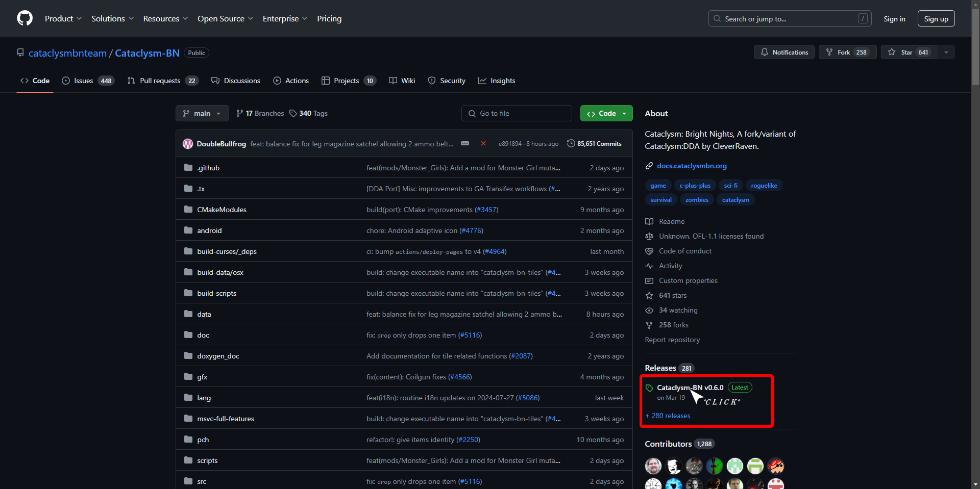Screen dimensions: 980x489
Task: Click the link icon beside docs.cataclysmbn.org
Action: [649, 166]
